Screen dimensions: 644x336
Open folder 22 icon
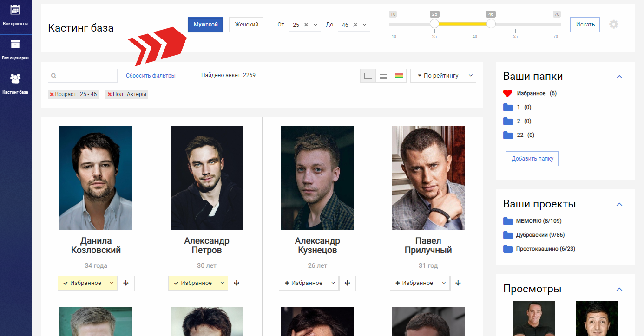508,135
